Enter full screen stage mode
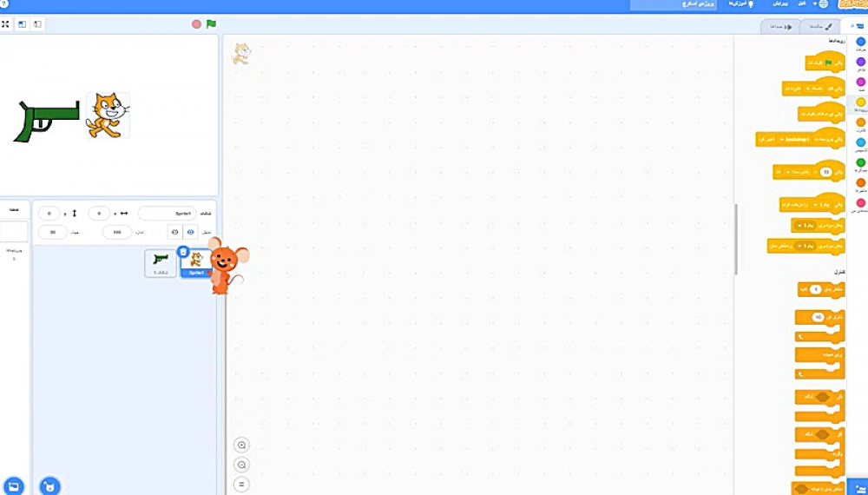The width and height of the screenshot is (868, 495). pos(5,23)
